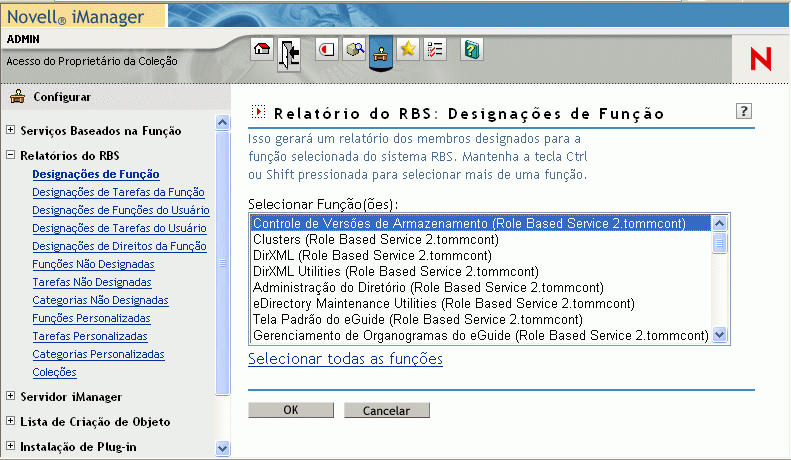
Task: Click the Cancelar button
Action: [x=386, y=410]
